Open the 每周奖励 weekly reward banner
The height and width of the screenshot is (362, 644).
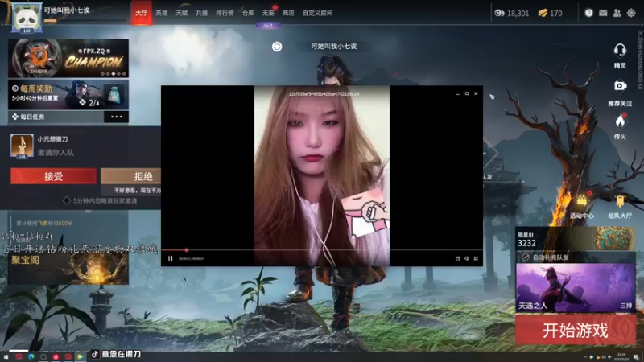pos(68,95)
